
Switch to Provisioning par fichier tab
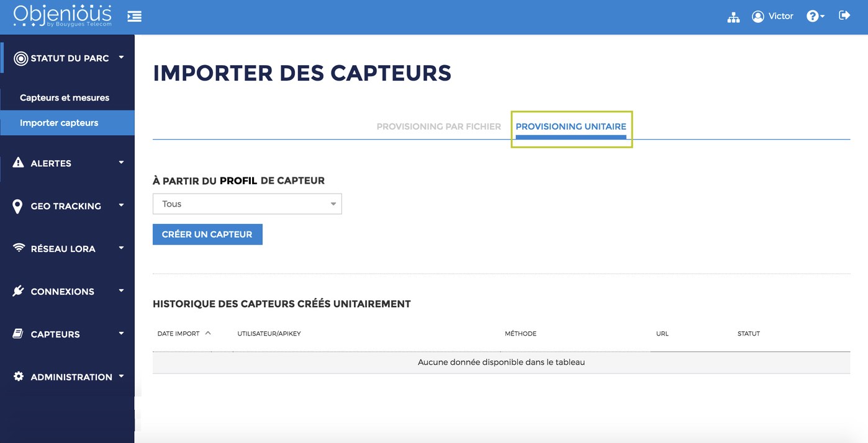[438, 127]
